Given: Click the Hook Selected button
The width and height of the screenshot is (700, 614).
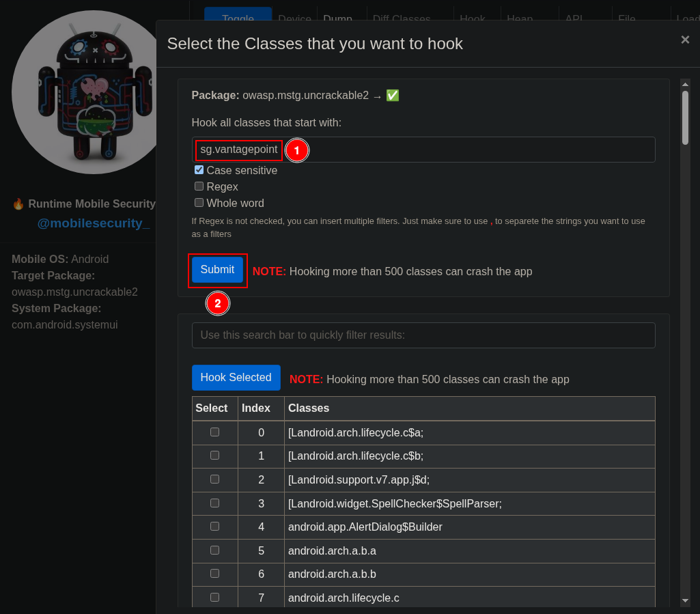Looking at the screenshot, I should [236, 378].
